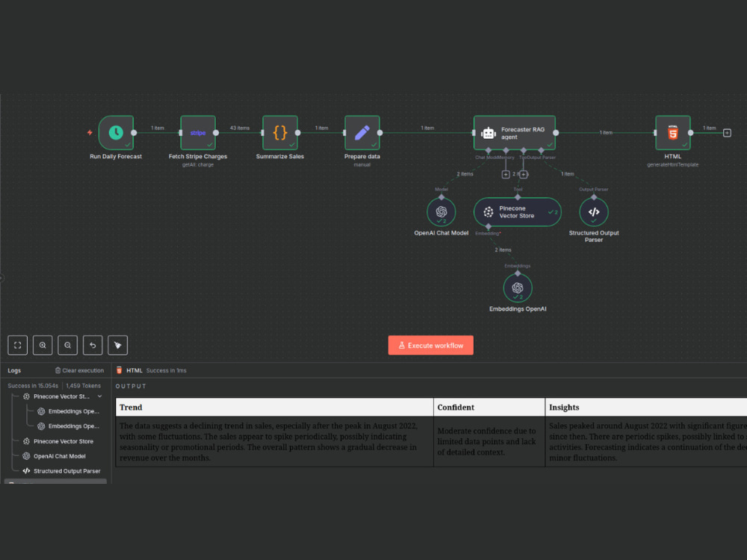Click the Confident column header
Screen dimensions: 747x560
tap(489, 407)
